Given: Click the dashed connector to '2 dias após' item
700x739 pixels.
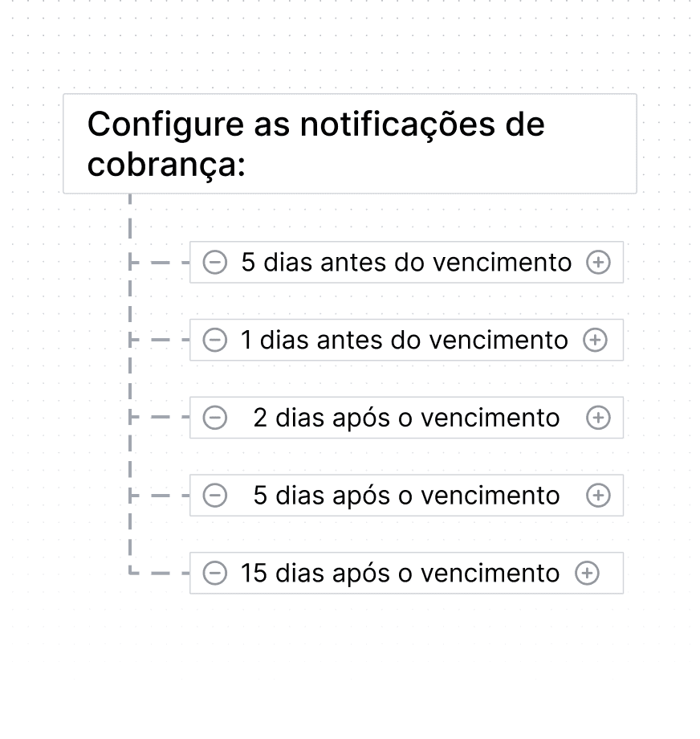Looking at the screenshot, I should click(x=159, y=418).
